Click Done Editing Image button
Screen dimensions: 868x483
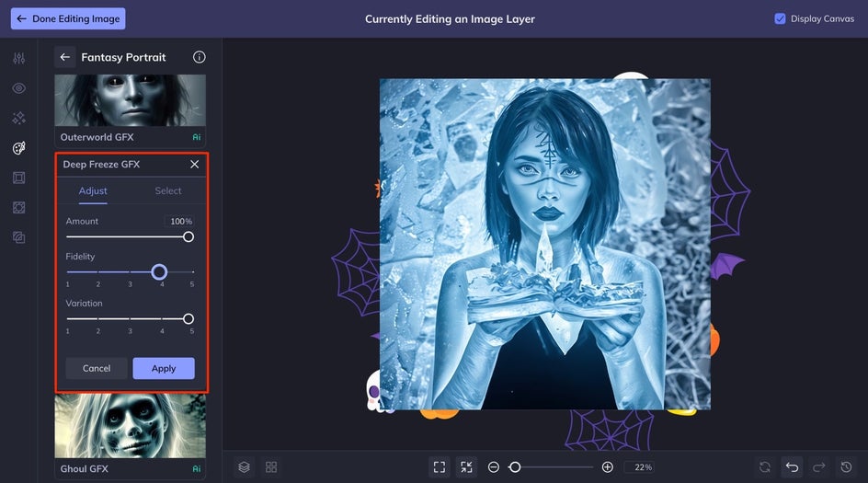[68, 18]
